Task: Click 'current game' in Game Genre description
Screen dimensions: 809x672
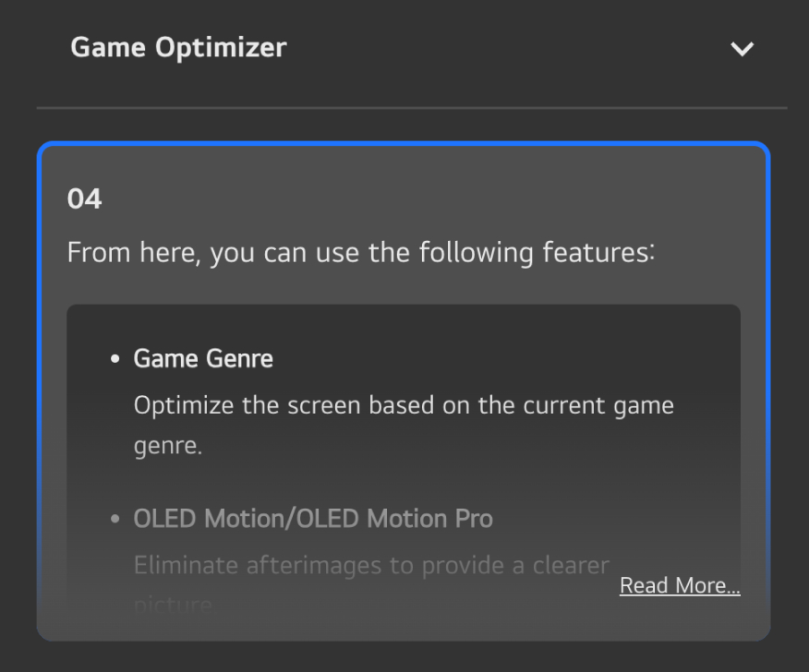Action: point(598,406)
